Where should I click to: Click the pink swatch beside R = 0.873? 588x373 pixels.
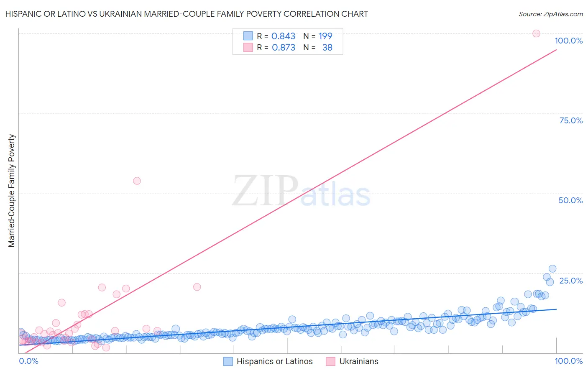coord(248,47)
